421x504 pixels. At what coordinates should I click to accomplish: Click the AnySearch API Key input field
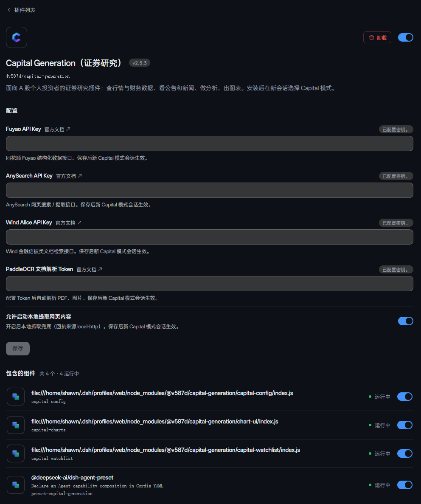(x=210, y=190)
